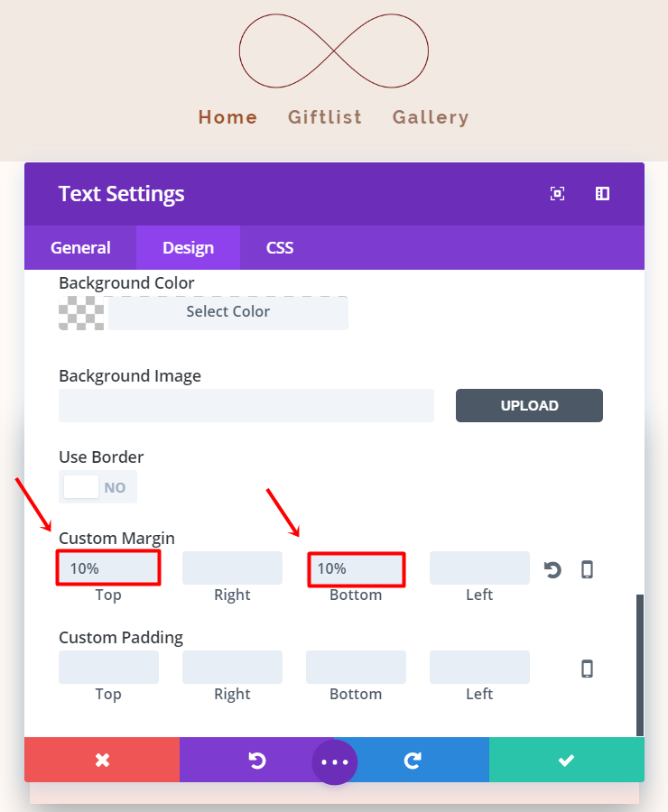Click the expand modal fullscreen icon
This screenshot has width=668, height=812.
point(558,194)
